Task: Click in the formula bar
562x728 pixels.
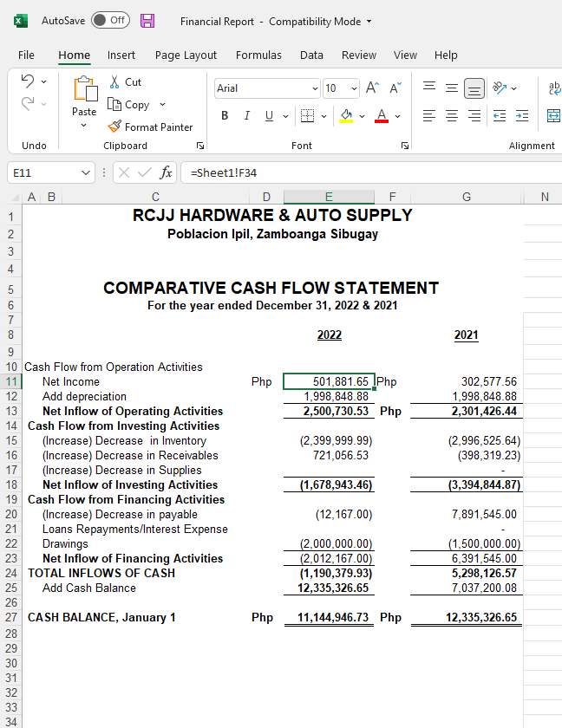Action: [371, 172]
